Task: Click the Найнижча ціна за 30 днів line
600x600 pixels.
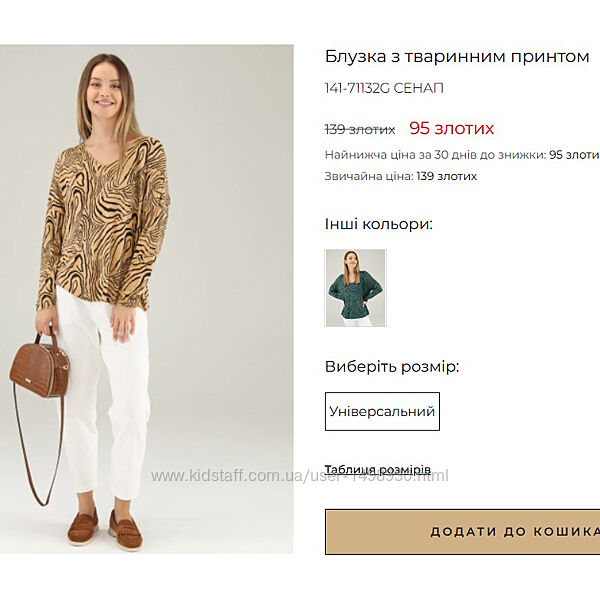Action: click(x=462, y=155)
